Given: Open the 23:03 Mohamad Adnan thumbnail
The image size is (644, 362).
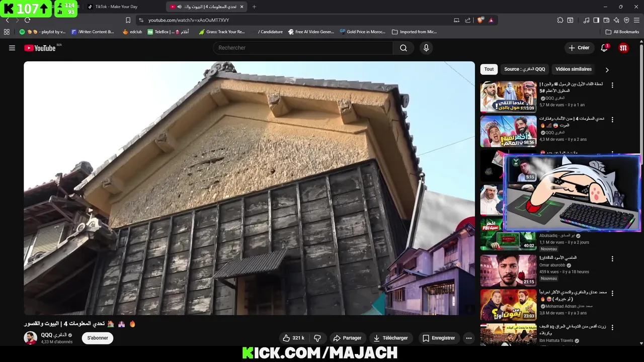Looking at the screenshot, I should (508, 305).
